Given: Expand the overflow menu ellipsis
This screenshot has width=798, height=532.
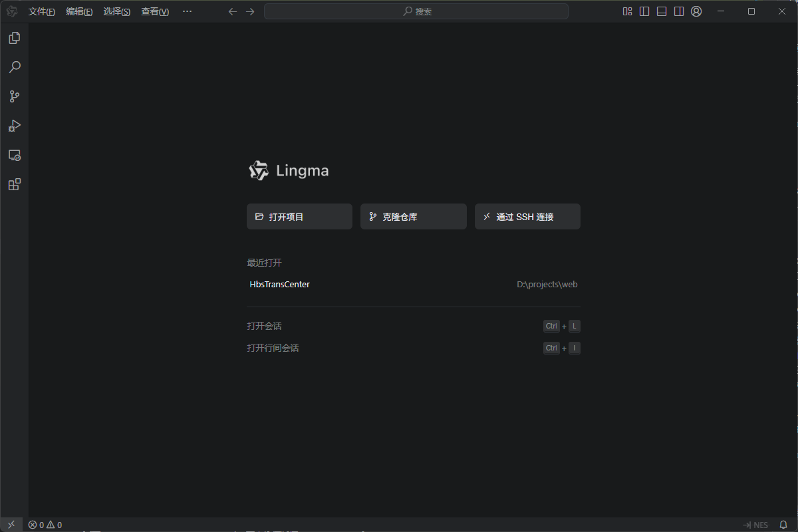Looking at the screenshot, I should [x=187, y=11].
